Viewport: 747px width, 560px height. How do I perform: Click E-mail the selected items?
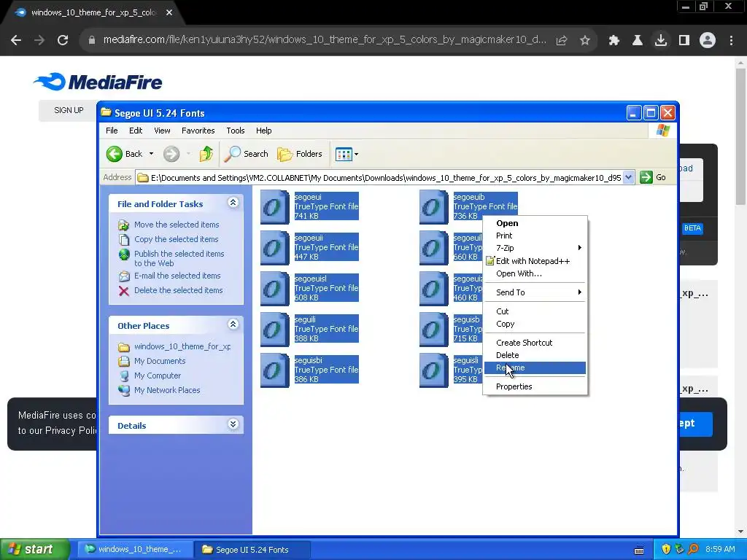tap(177, 275)
